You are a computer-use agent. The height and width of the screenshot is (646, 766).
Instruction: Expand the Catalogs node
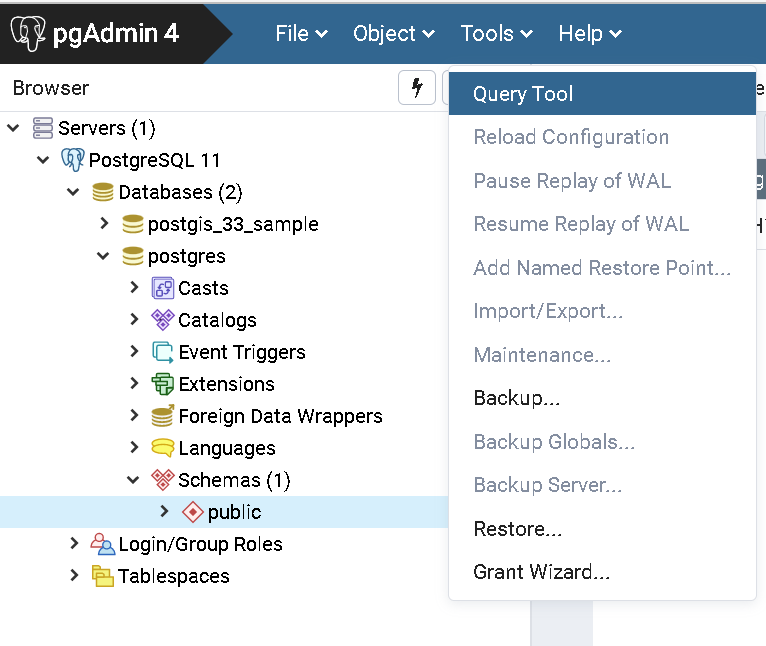click(134, 320)
